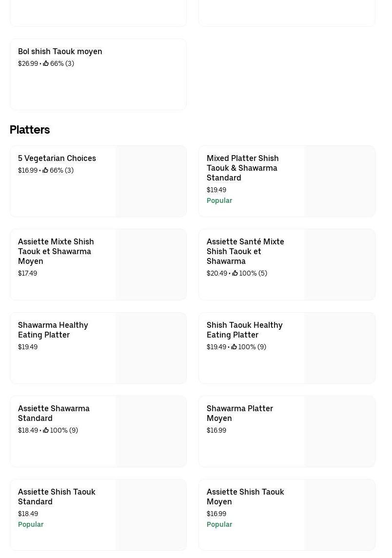Click Popular tag under Mixed Platter Standard
The height and width of the screenshot is (558, 392).
pos(219,200)
